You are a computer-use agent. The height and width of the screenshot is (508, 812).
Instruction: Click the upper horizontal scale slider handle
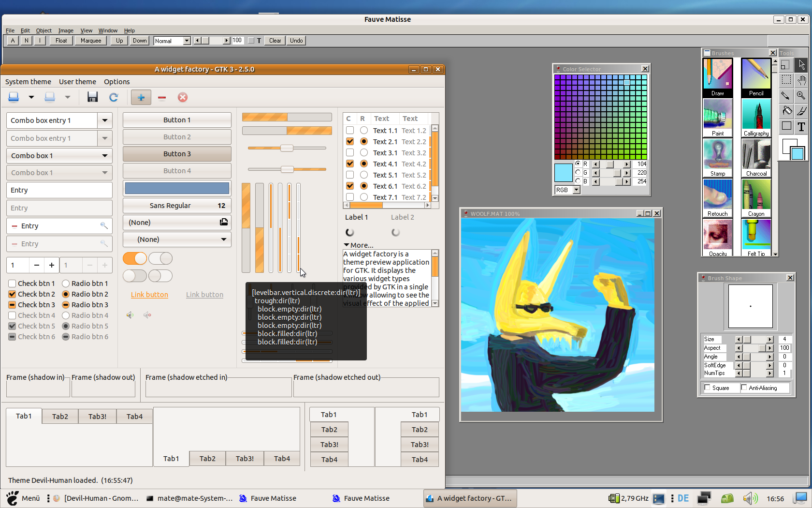pos(287,148)
